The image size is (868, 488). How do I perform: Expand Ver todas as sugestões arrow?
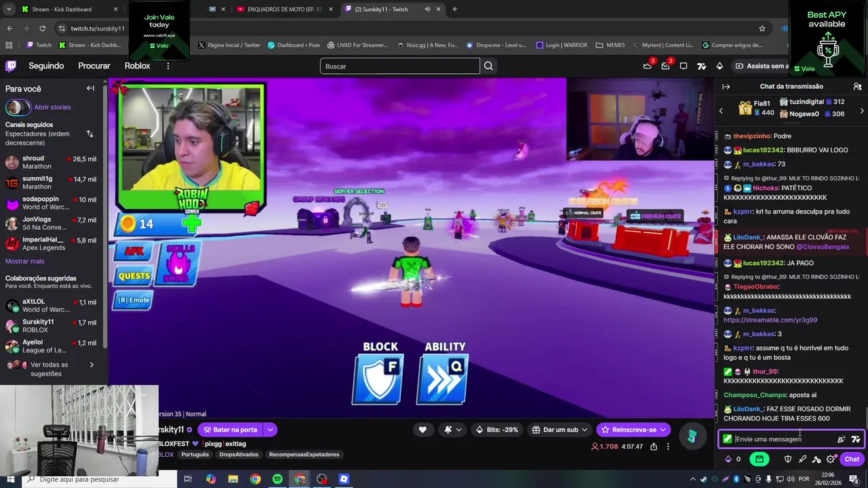tap(92, 365)
